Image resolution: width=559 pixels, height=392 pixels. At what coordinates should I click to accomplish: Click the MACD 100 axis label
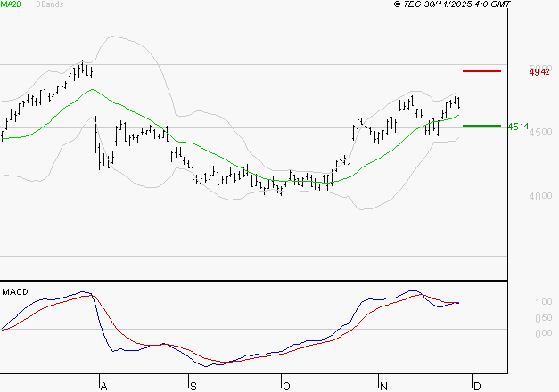click(x=544, y=302)
